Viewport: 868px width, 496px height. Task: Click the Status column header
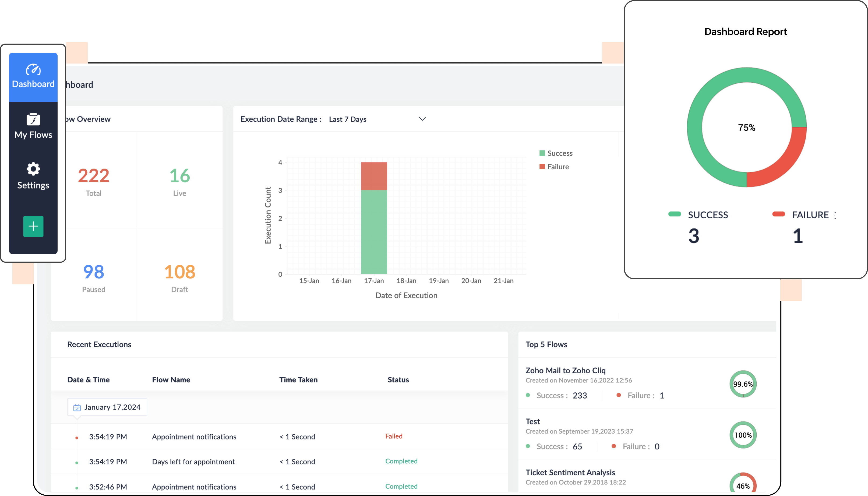398,379
